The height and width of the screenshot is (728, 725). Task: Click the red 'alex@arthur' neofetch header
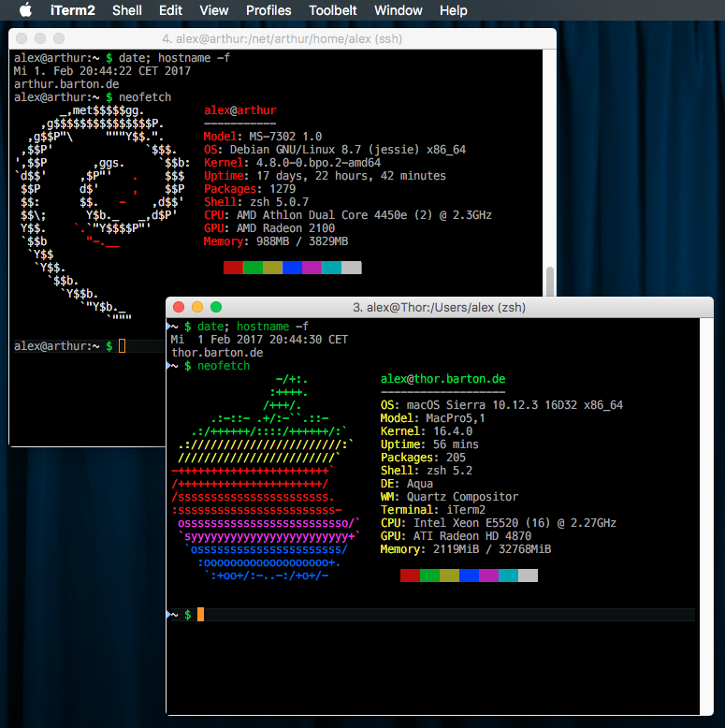[240, 110]
